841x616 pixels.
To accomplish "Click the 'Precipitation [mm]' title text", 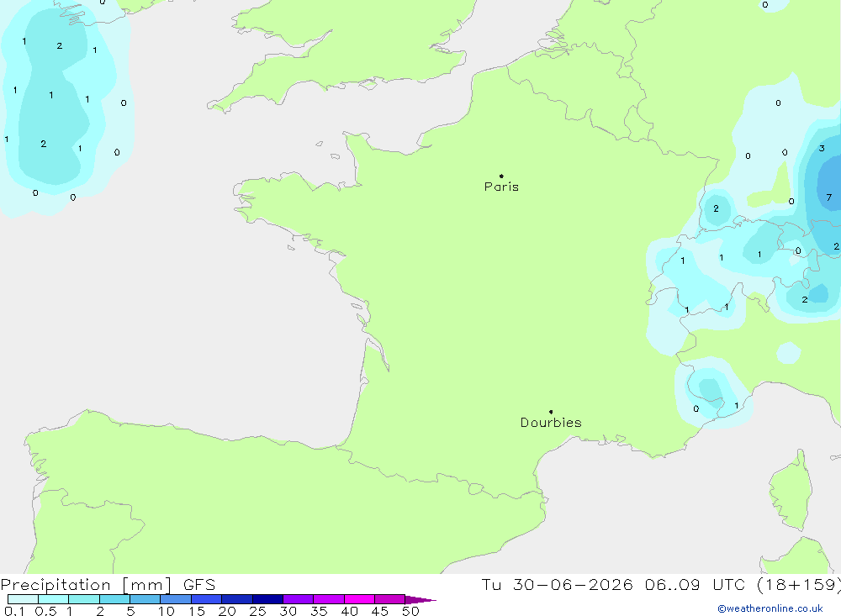I will tap(86, 585).
